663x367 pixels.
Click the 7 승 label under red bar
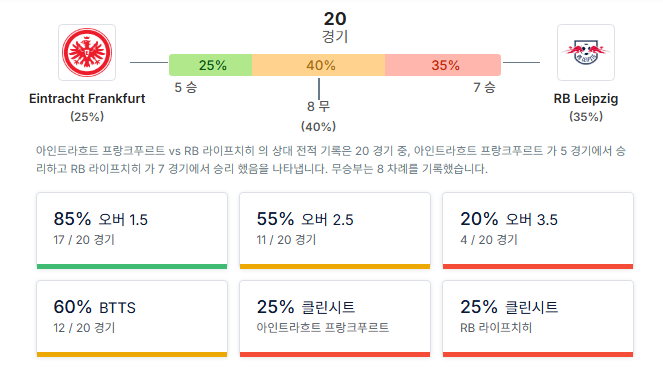click(x=484, y=88)
